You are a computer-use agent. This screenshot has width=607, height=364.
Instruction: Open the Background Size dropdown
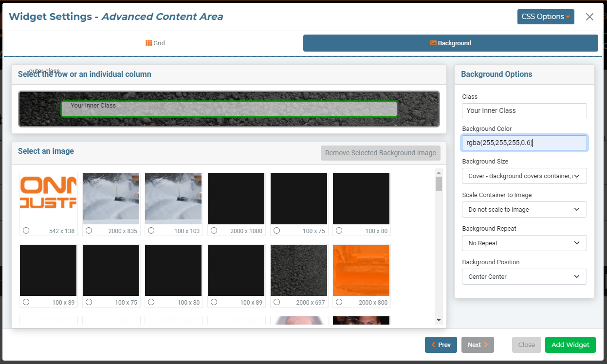524,176
